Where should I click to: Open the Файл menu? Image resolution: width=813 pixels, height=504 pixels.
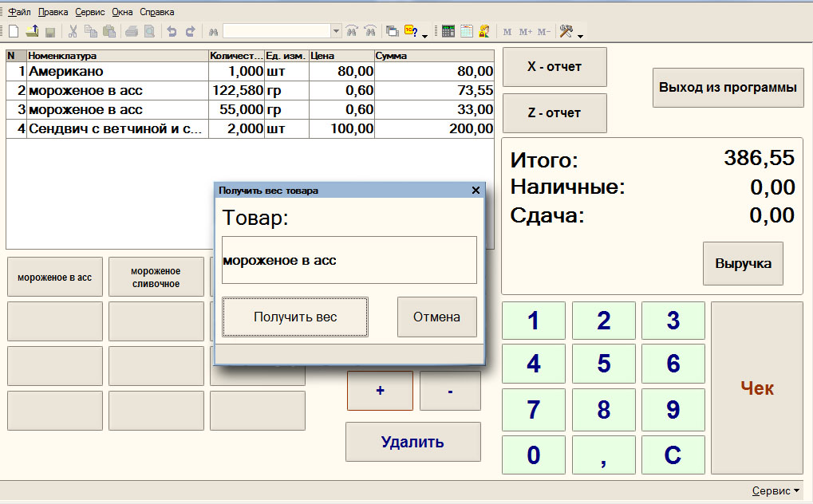pos(20,12)
